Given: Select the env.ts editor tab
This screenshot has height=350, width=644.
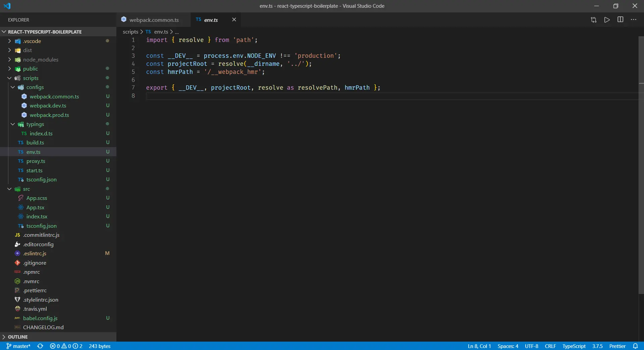Looking at the screenshot, I should [216, 20].
